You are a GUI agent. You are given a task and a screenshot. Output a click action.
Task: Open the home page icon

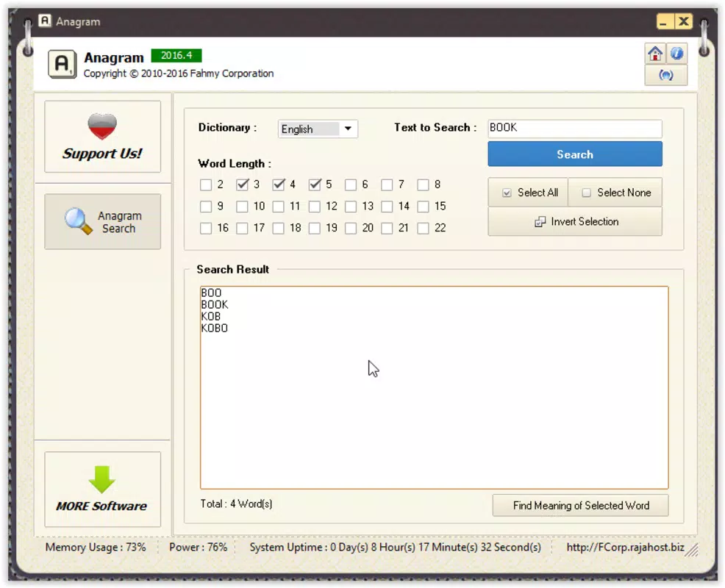click(655, 54)
